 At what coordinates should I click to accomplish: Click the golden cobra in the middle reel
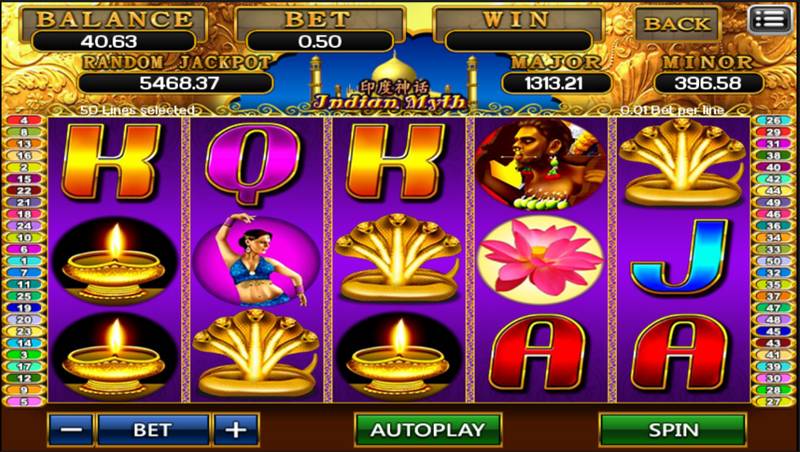[398, 257]
